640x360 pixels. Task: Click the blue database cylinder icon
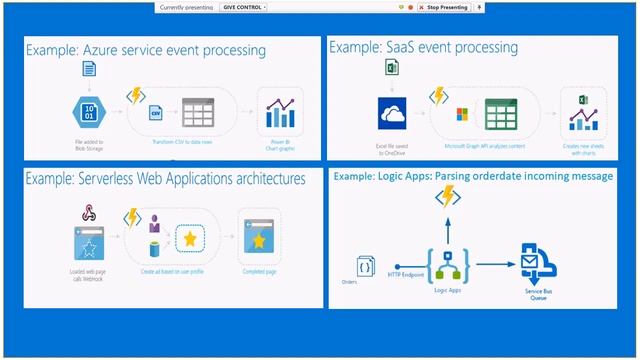point(154,249)
